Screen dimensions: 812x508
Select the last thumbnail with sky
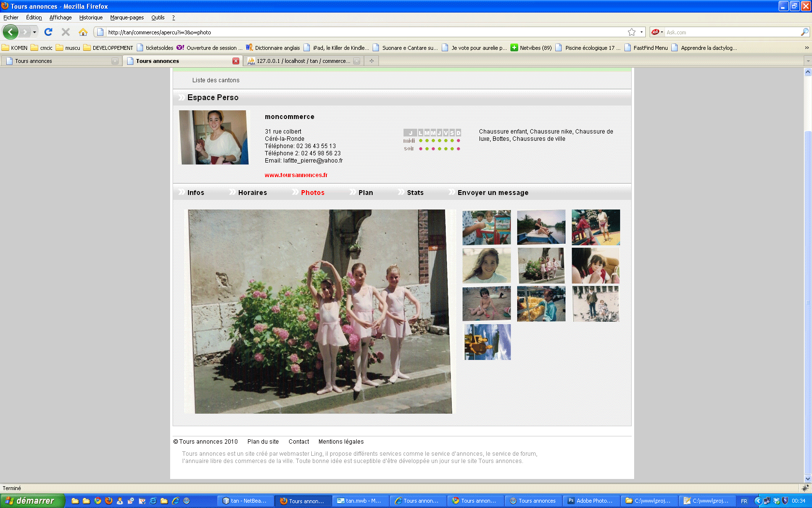point(487,342)
